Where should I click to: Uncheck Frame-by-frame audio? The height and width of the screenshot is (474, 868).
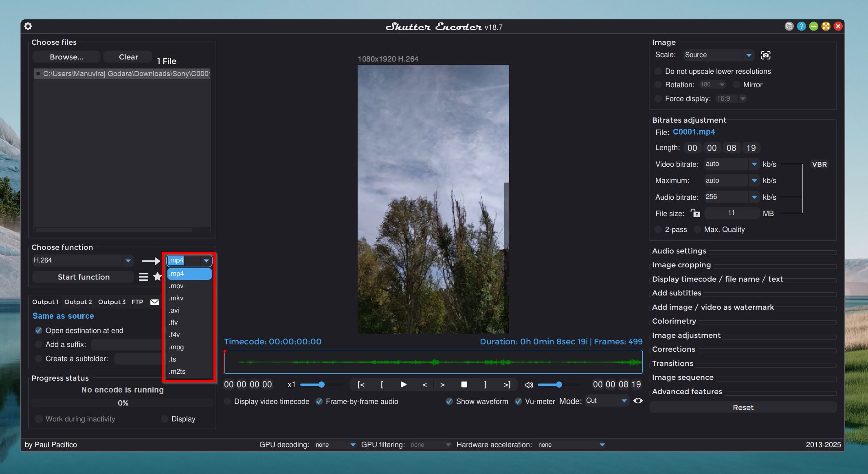[319, 401]
